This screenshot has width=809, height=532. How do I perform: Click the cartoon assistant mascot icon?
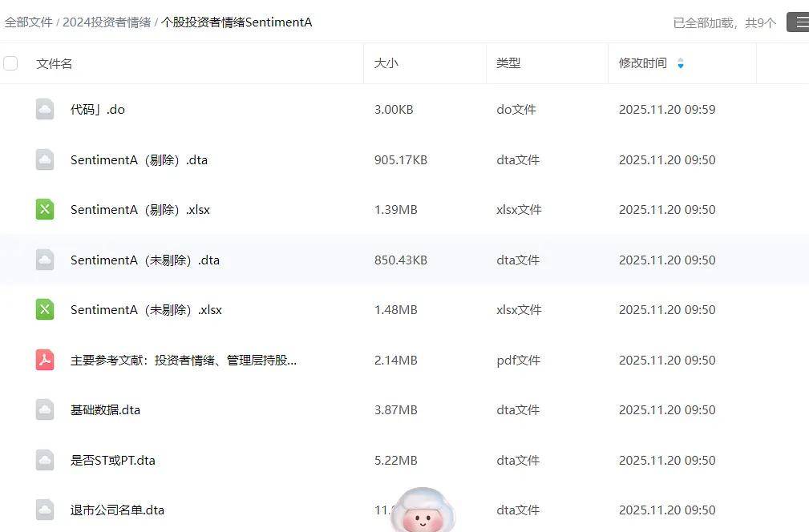(x=423, y=510)
